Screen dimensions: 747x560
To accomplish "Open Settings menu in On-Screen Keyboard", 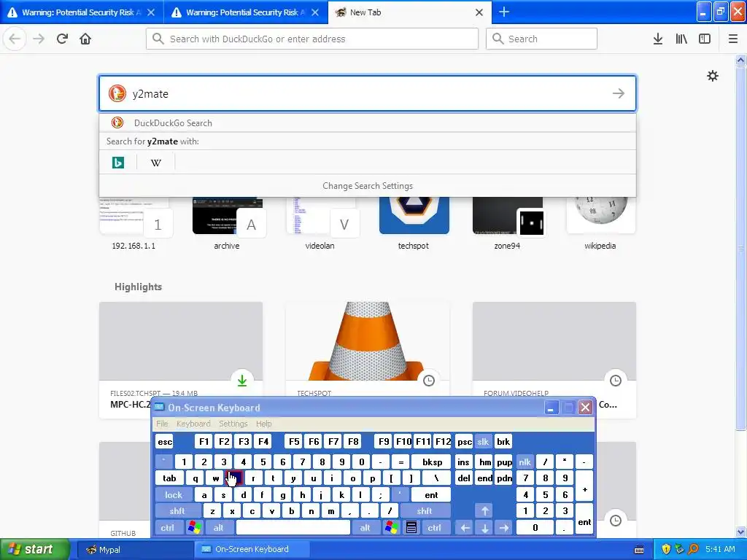I will click(x=233, y=424).
